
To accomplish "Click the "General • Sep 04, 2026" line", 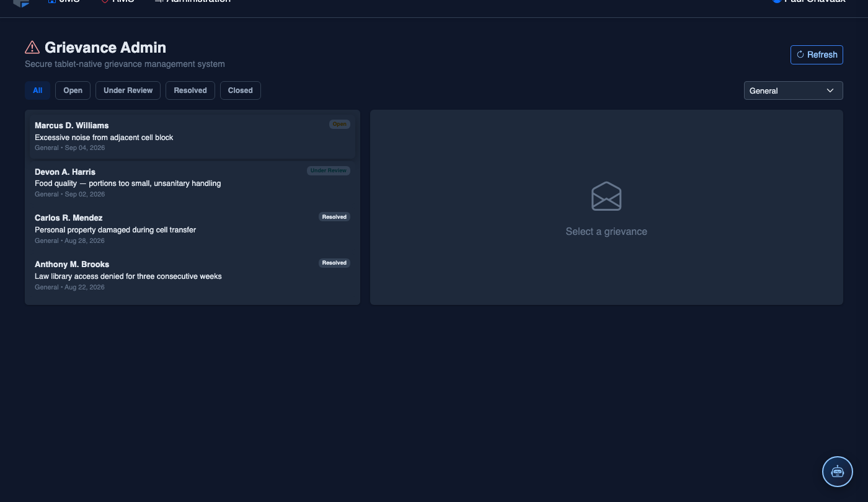I will tap(70, 148).
